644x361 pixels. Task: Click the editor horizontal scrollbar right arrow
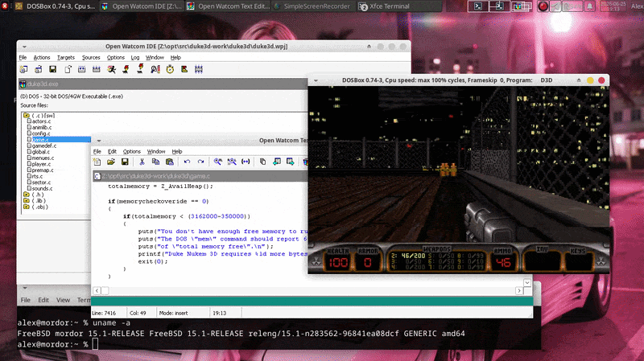[519, 291]
